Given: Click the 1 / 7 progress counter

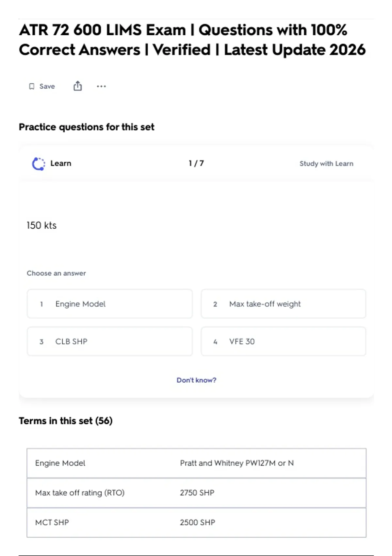Looking at the screenshot, I should [x=196, y=163].
